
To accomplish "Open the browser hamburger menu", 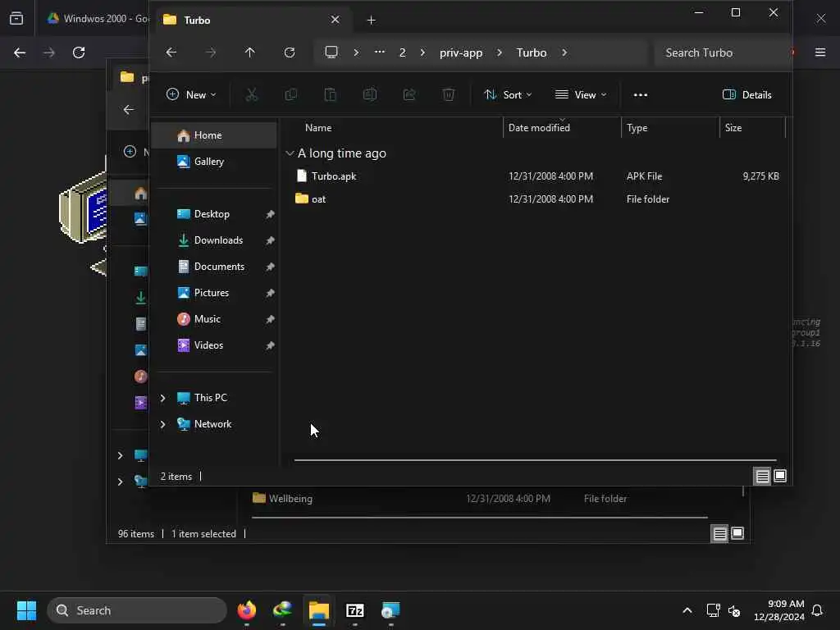I will [x=820, y=52].
